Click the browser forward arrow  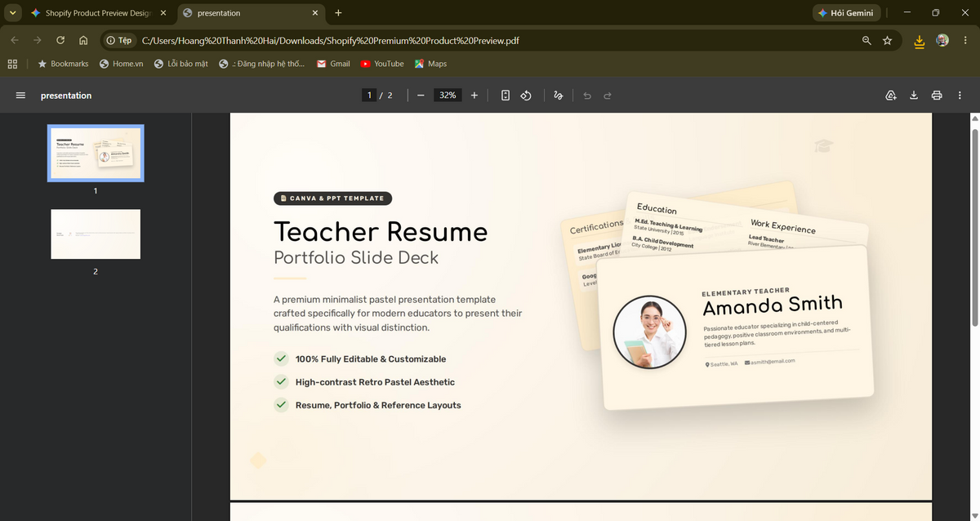(x=38, y=40)
